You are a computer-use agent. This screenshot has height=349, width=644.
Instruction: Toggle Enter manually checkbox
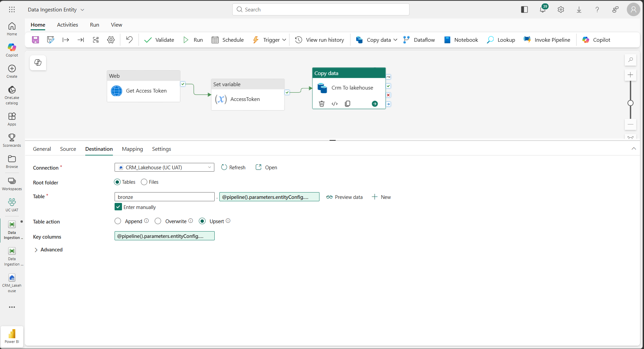[118, 207]
